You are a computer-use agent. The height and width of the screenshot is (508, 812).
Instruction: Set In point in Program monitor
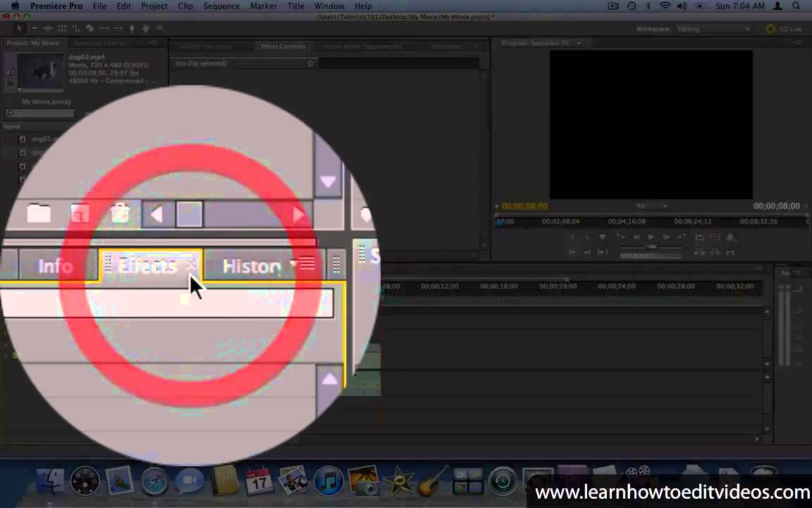click(572, 237)
